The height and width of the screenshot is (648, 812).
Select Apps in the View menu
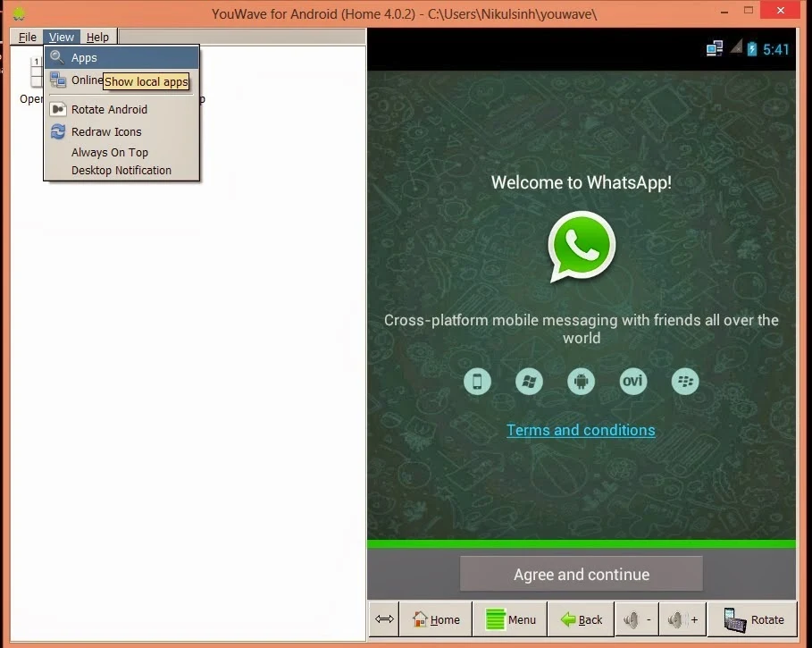point(121,57)
